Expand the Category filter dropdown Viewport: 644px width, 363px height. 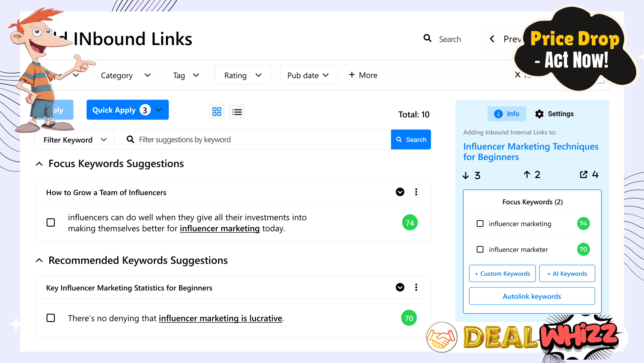(x=125, y=75)
